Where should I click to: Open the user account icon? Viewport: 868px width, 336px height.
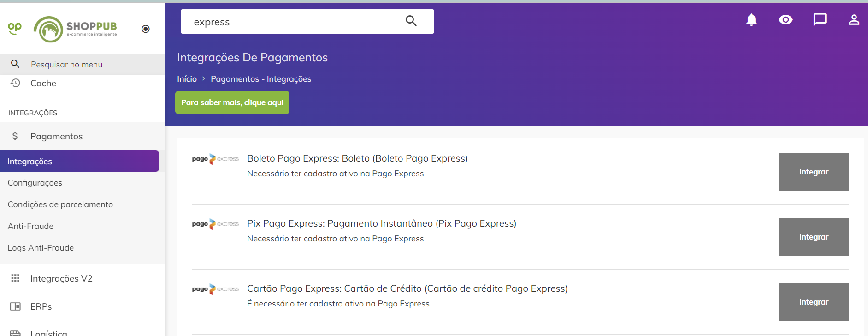(x=854, y=20)
